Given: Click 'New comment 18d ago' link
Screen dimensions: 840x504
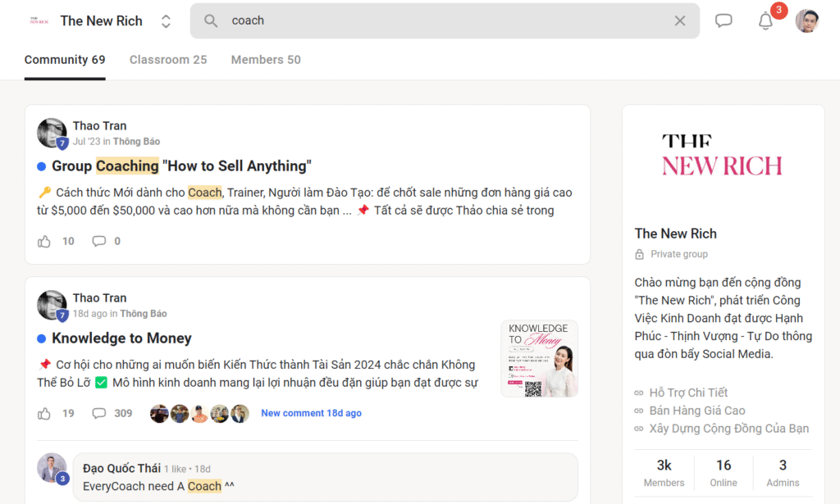Looking at the screenshot, I should click(311, 413).
